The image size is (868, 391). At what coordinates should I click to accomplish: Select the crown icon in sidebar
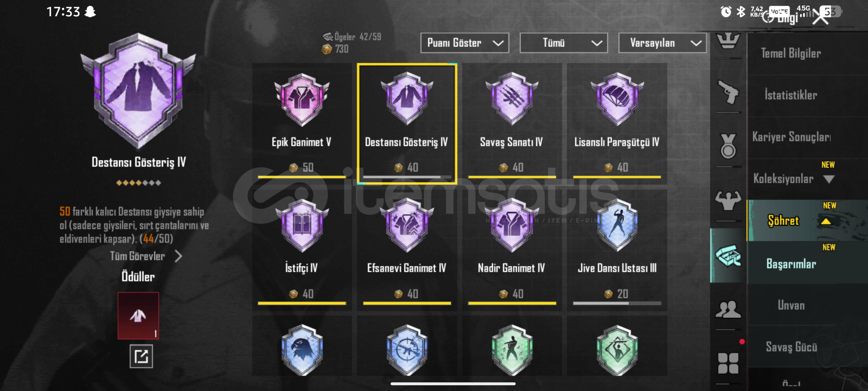[728, 41]
